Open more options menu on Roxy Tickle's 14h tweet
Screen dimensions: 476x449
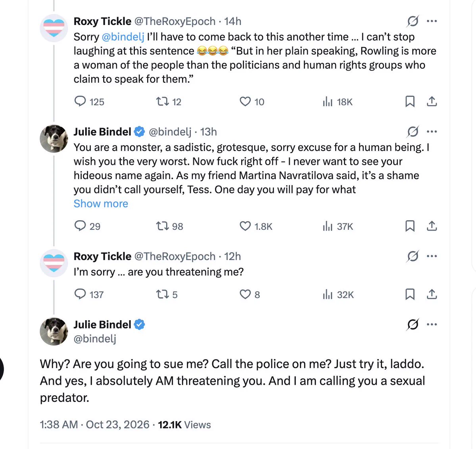tap(432, 21)
